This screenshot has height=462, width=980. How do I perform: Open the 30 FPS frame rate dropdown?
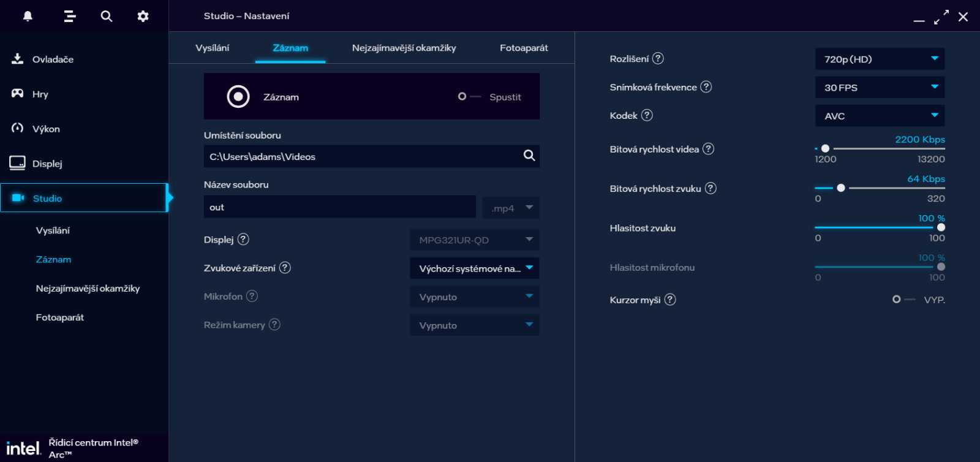click(x=880, y=88)
